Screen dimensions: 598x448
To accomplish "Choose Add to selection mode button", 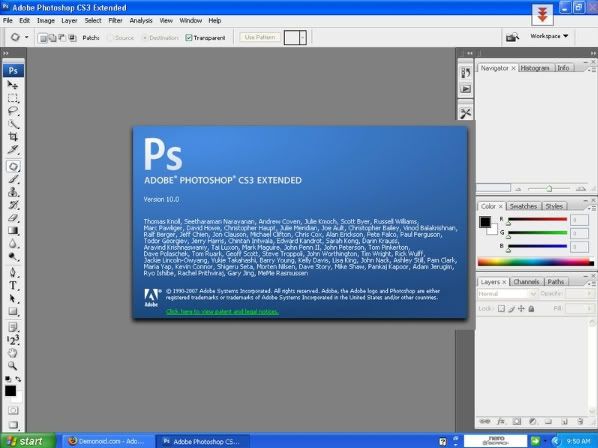I will tap(53, 38).
